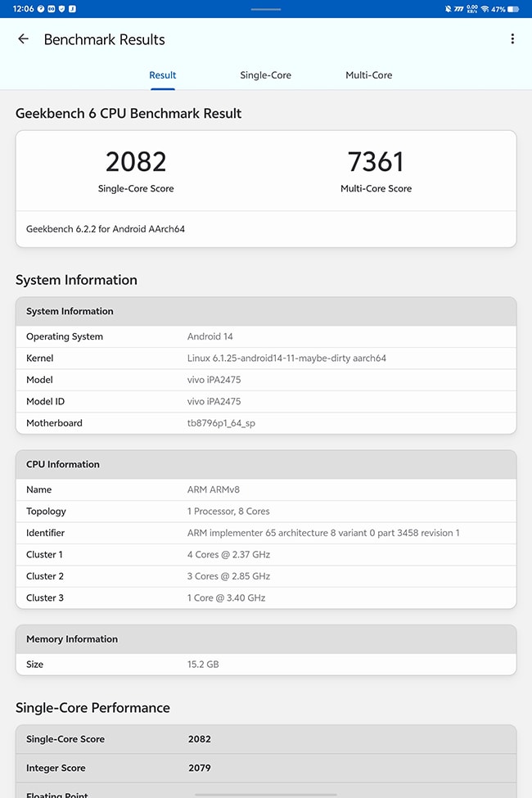This screenshot has width=532, height=798.
Task: Switch to the Multi-Core tab
Action: coord(368,75)
